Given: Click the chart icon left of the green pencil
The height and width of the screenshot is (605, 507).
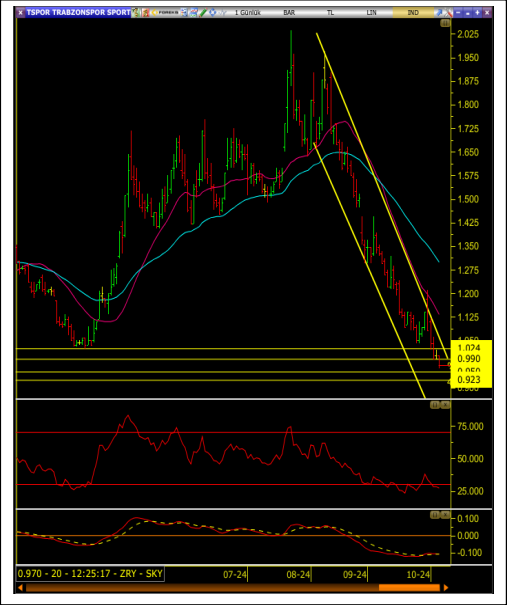Looking at the screenshot, I should click(x=193, y=12).
